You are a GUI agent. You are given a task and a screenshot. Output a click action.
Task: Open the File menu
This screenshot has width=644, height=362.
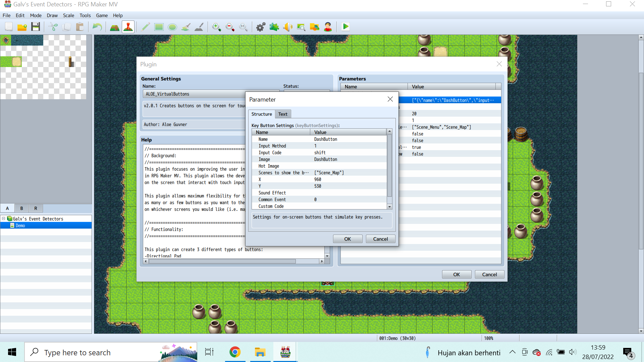click(7, 15)
